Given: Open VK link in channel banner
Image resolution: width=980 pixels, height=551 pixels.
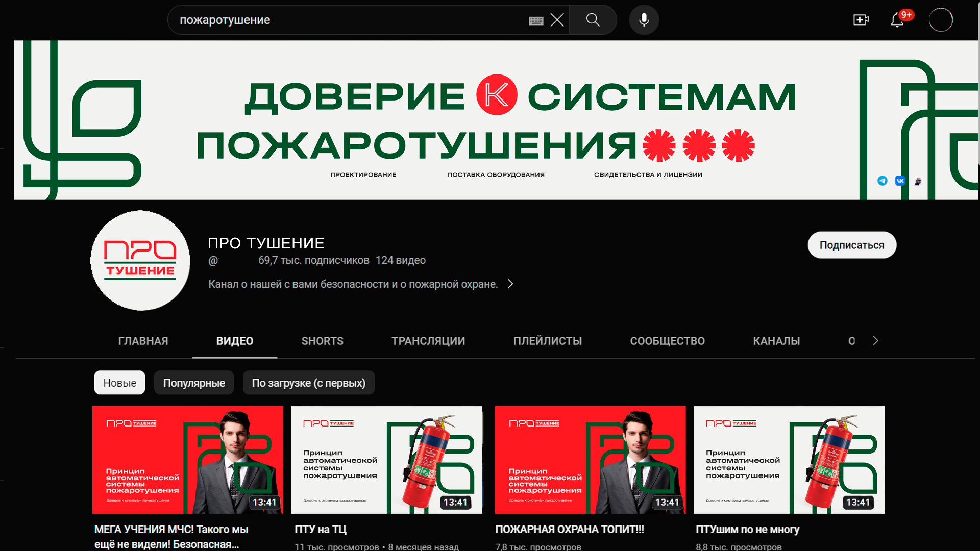Looking at the screenshot, I should [900, 181].
